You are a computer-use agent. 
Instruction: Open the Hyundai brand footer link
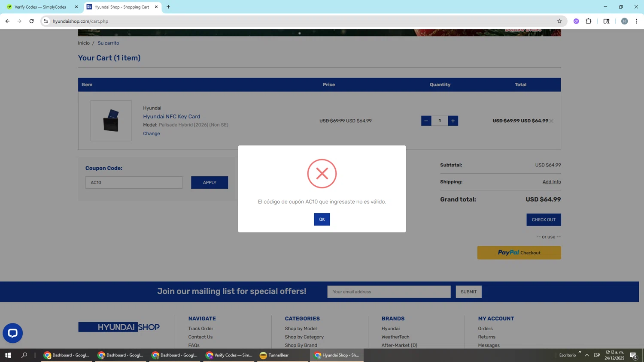click(x=390, y=329)
